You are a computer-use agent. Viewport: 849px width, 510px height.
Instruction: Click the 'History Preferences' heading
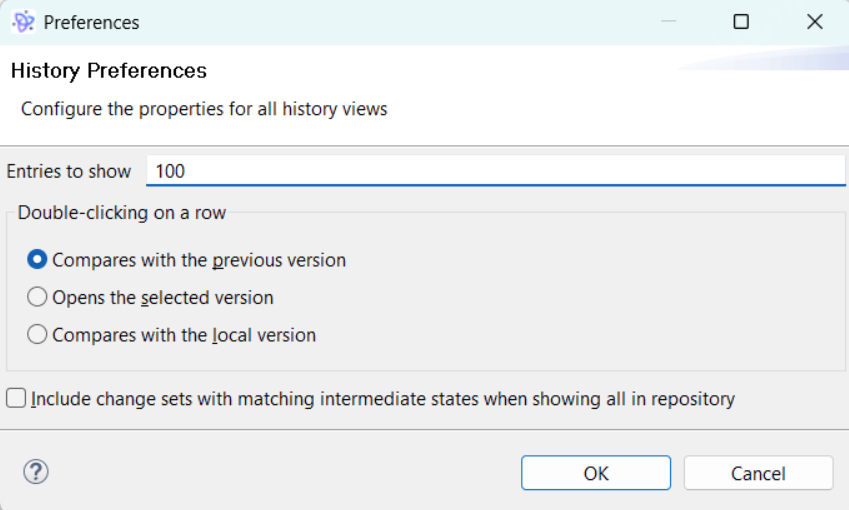pyautogui.click(x=109, y=71)
